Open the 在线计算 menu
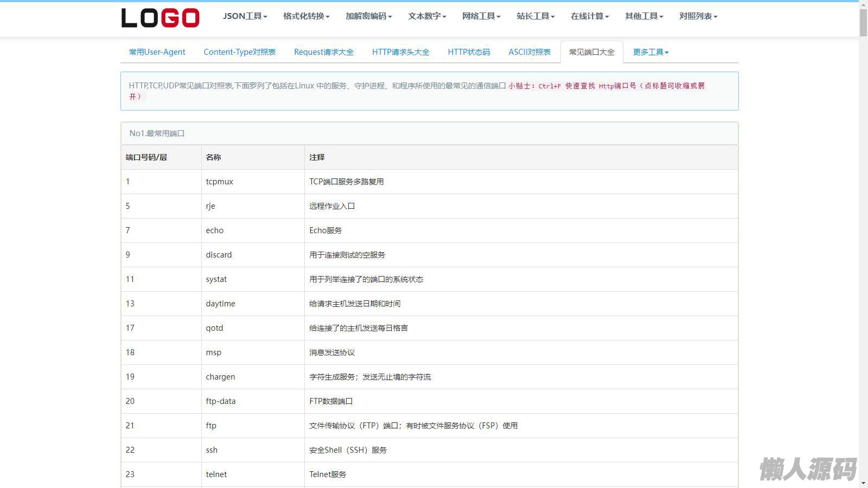868x488 pixels. coord(590,16)
